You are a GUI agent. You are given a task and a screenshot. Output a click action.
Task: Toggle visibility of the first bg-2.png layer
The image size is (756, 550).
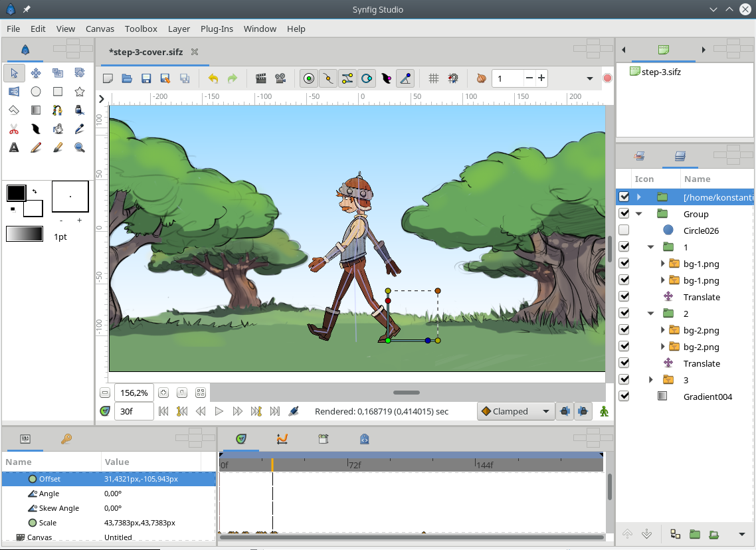pyautogui.click(x=623, y=329)
